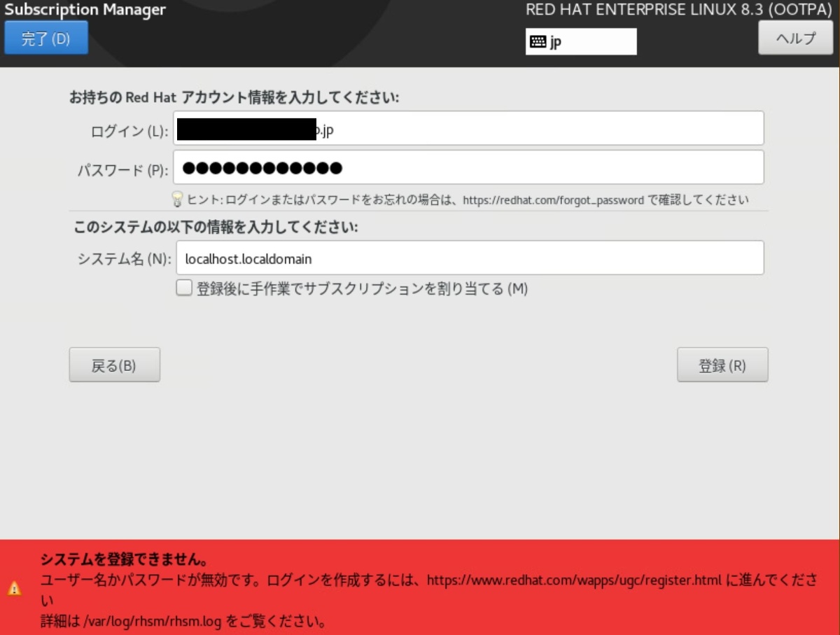
Task: Click the redhat.com/forgot_password hint URL
Action: click(553, 200)
